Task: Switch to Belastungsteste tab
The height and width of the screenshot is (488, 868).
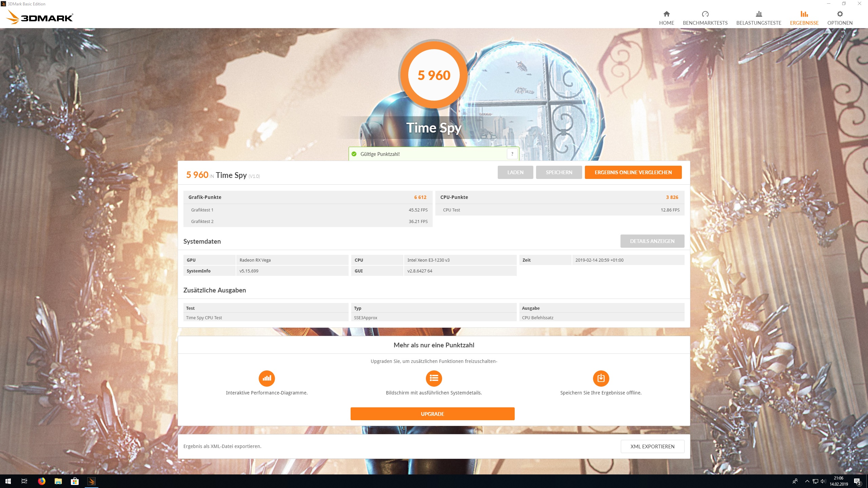Action: tap(758, 18)
